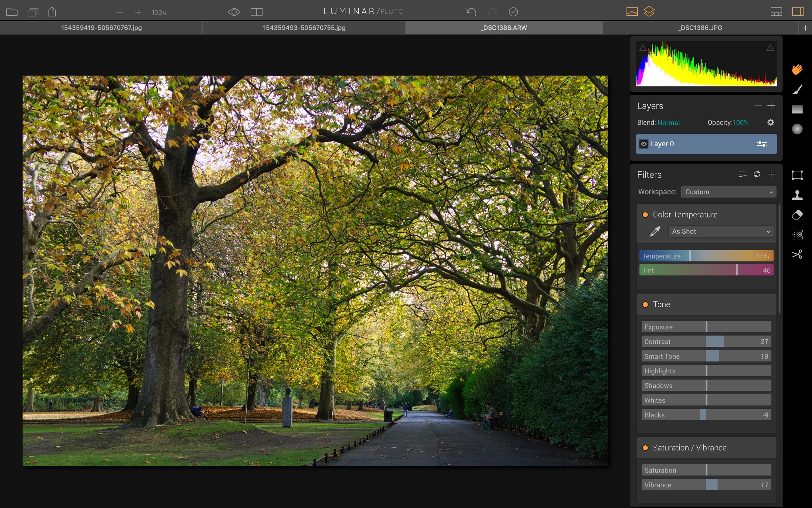Adjust the Vibrance slider
812x508 pixels.
(706, 485)
